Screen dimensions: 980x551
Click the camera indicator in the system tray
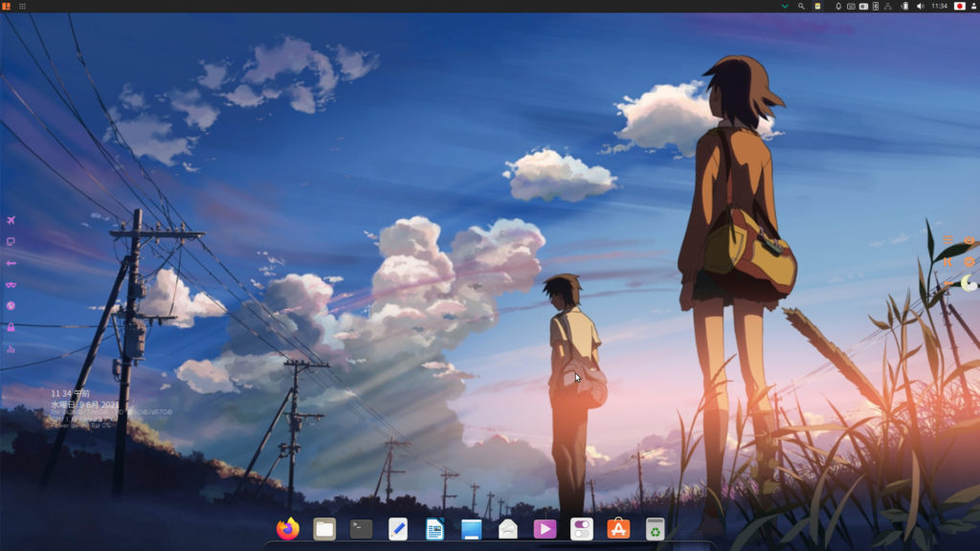pyautogui.click(x=863, y=8)
